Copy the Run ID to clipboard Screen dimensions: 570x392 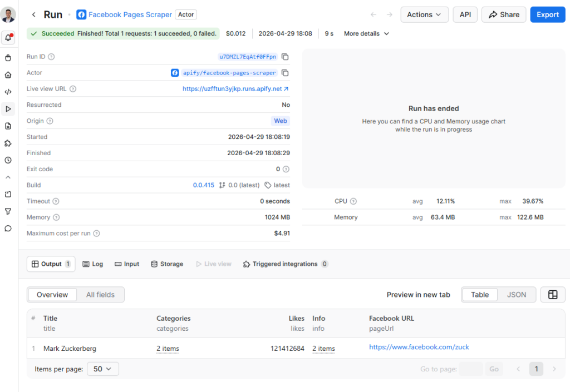point(286,57)
